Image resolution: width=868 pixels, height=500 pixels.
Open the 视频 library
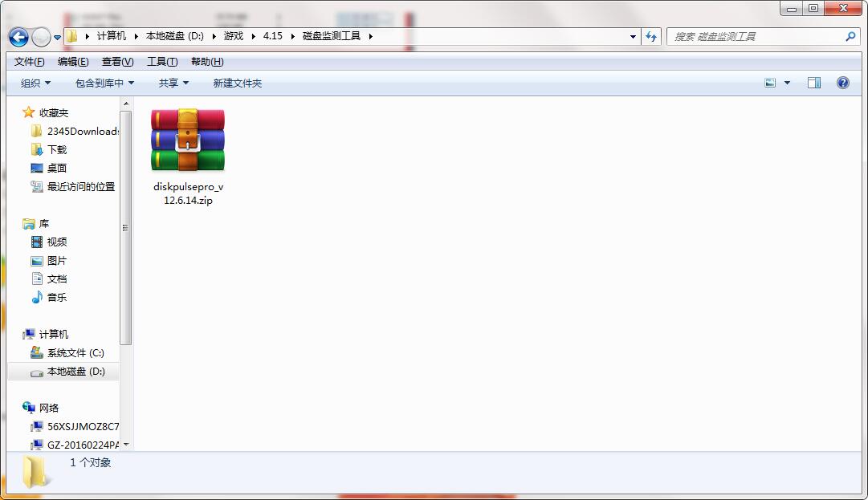point(57,242)
